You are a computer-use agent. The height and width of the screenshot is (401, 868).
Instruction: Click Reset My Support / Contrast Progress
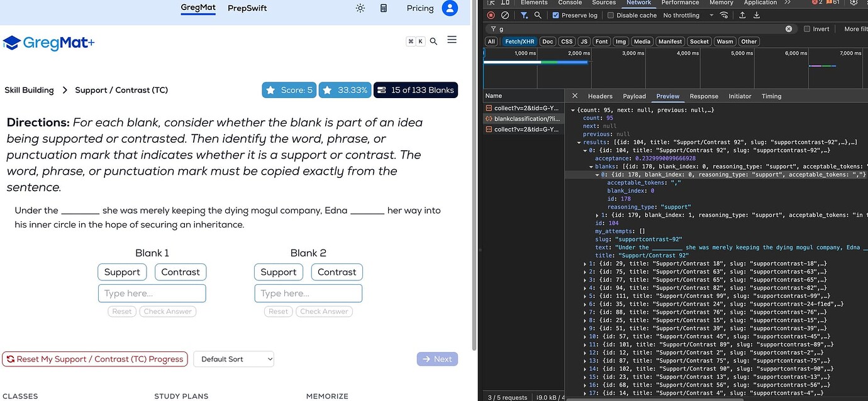click(95, 359)
